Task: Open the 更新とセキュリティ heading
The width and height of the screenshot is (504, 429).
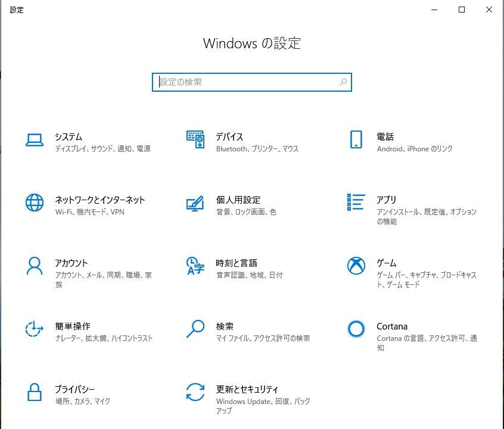Action: point(247,390)
